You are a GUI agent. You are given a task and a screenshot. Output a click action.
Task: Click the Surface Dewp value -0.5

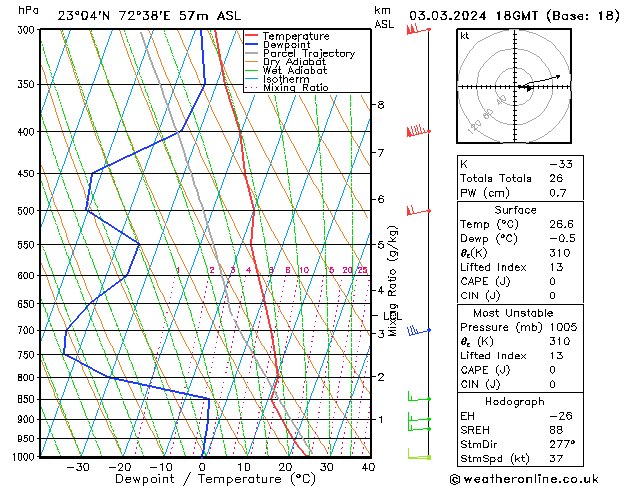click(562, 239)
